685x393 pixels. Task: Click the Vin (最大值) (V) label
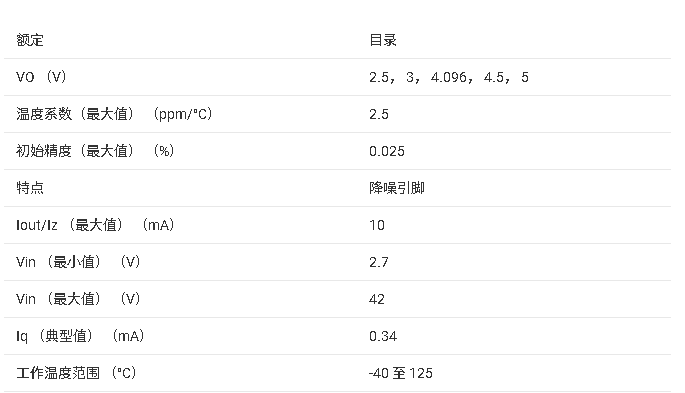[x=78, y=299]
